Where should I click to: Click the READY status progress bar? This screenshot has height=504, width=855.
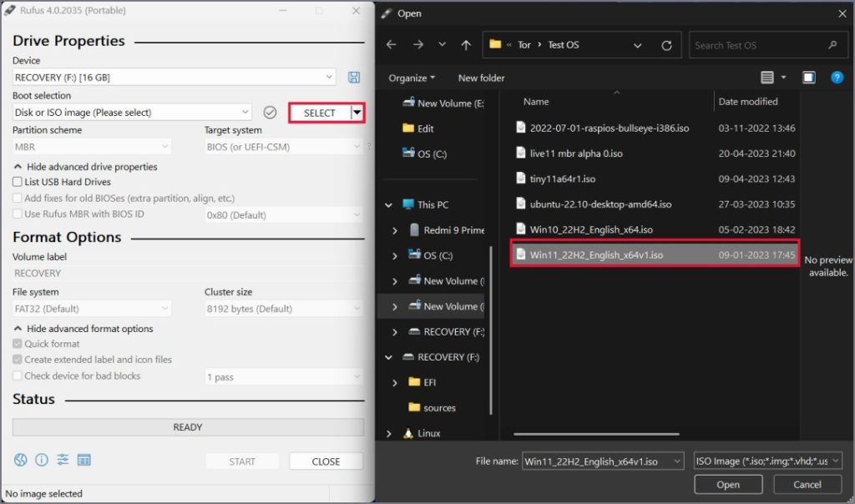(188, 427)
